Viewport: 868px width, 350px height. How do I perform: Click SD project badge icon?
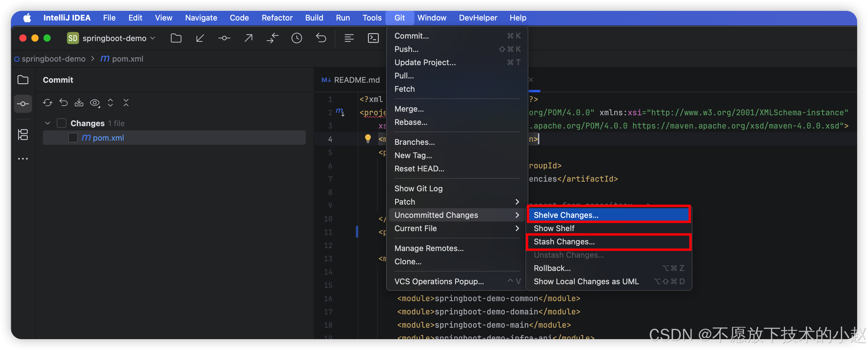coord(72,38)
